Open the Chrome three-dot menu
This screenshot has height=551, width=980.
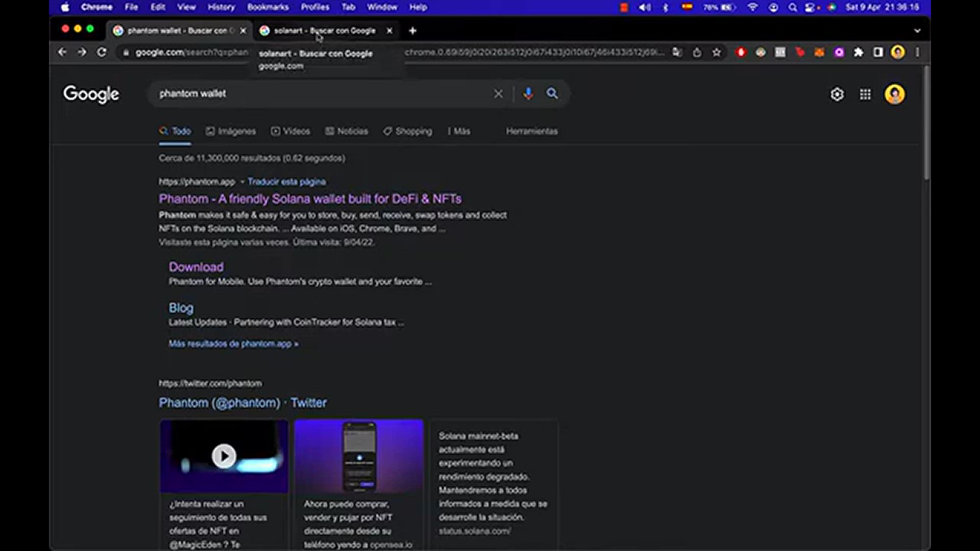pyautogui.click(x=917, y=52)
